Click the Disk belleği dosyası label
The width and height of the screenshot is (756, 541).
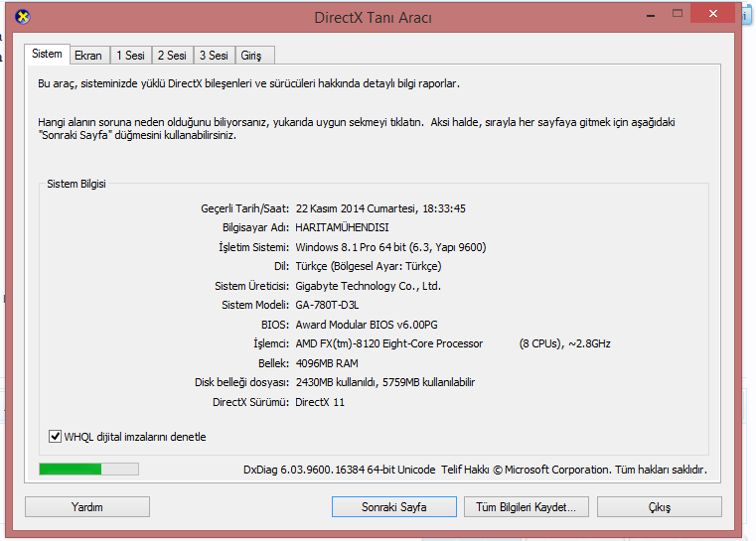(242, 382)
